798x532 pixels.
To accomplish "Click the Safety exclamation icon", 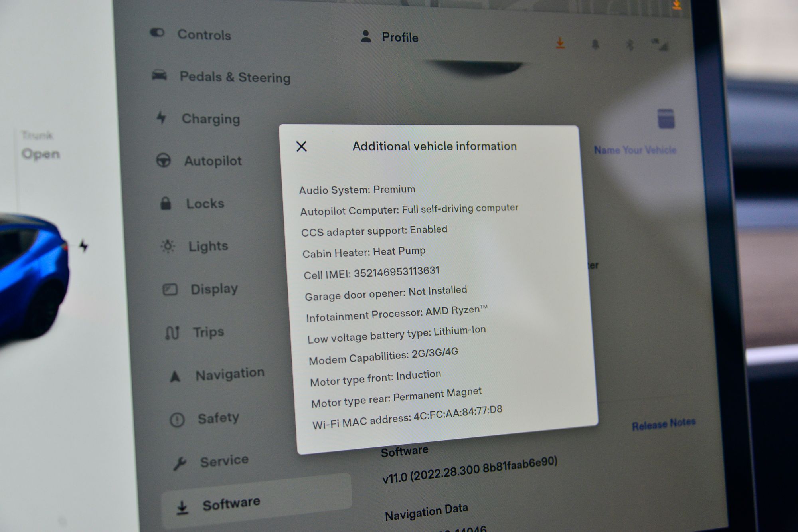I will coord(177,420).
